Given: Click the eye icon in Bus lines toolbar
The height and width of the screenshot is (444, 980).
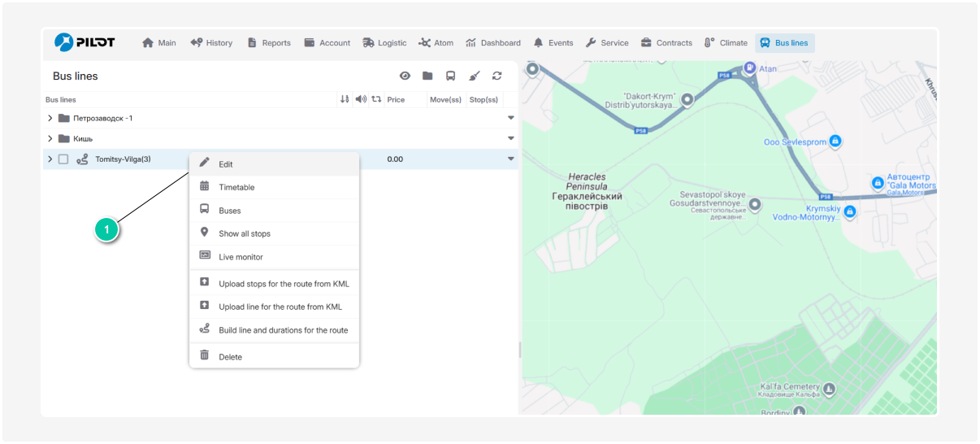Looking at the screenshot, I should point(405,76).
